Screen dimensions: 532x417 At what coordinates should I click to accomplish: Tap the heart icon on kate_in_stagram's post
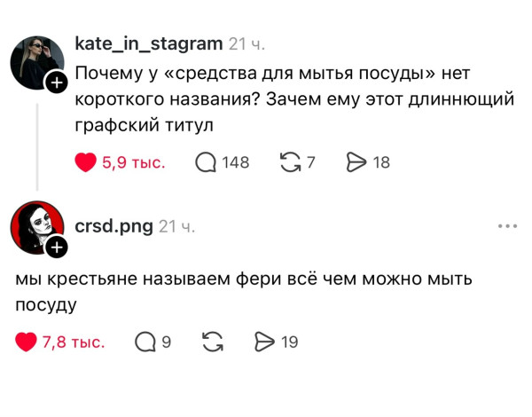coord(86,162)
